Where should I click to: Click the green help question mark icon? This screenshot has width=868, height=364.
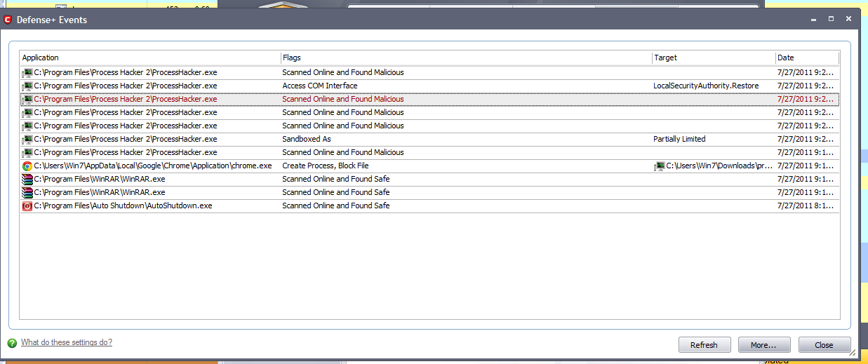pyautogui.click(x=12, y=343)
